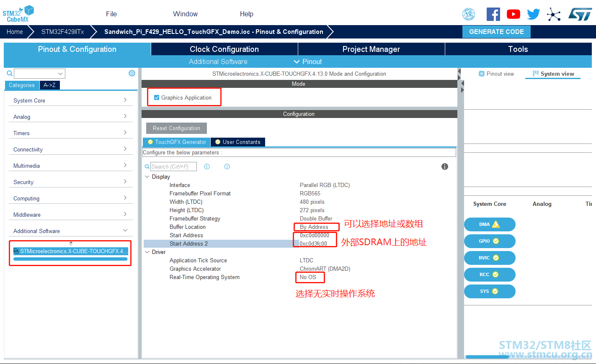Open the Window menu
596x364 pixels.
(185, 14)
